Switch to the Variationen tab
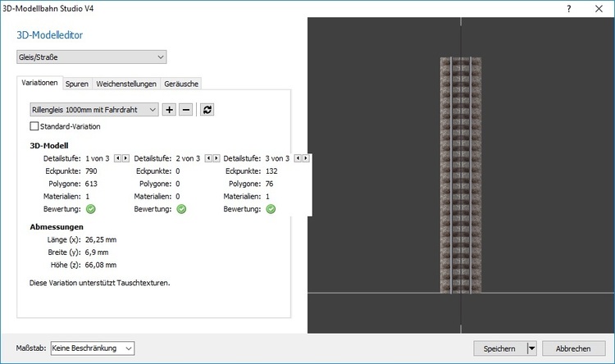Viewport: 615px width, 364px height. (x=39, y=83)
